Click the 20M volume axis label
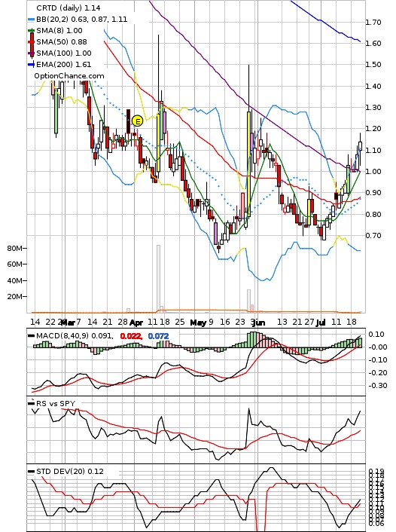 tap(14, 297)
